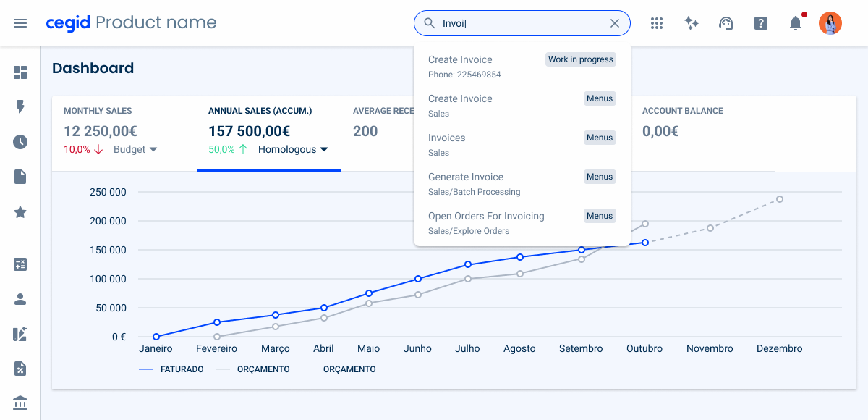The image size is (868, 420).
Task: Open dashboard icon in the sidebar
Action: [x=20, y=72]
